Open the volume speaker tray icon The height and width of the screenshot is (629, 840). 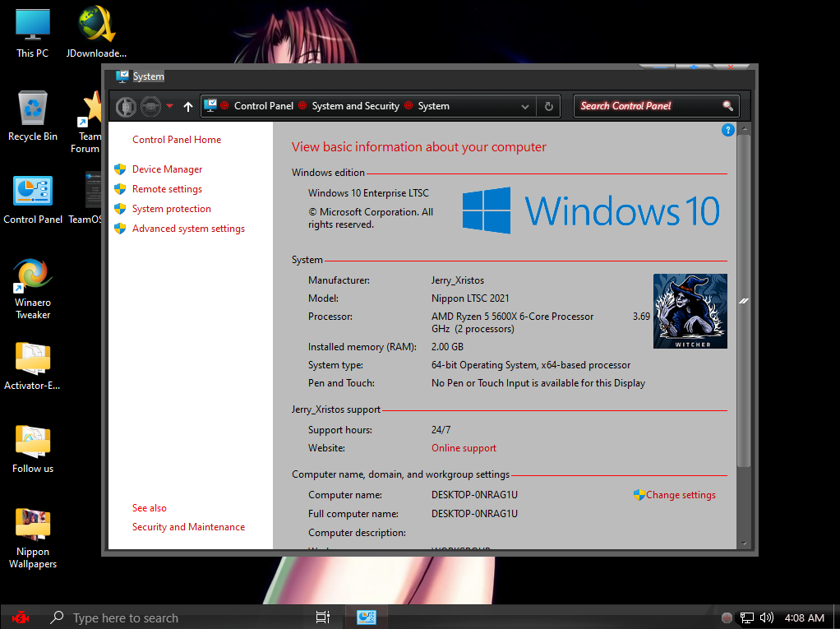(767, 617)
